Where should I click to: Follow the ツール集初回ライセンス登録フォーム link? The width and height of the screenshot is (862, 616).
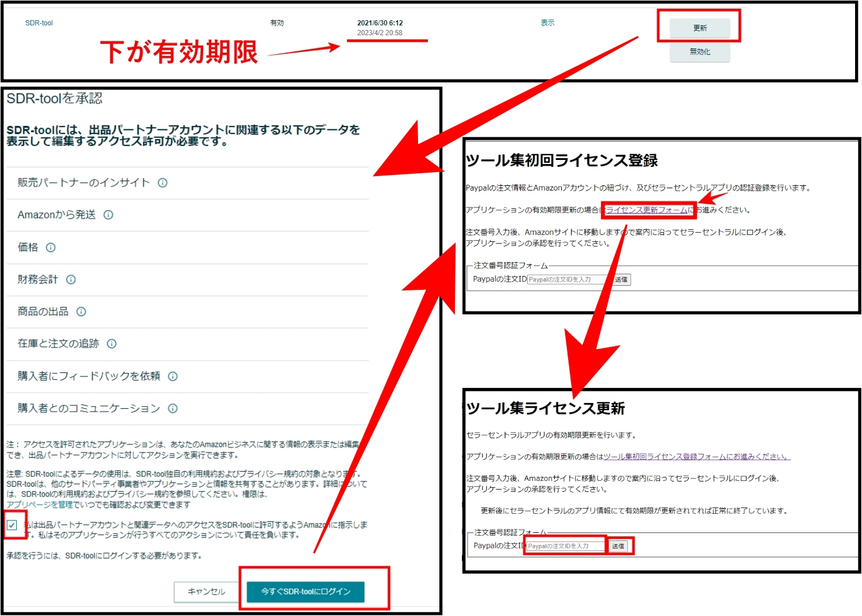click(696, 457)
